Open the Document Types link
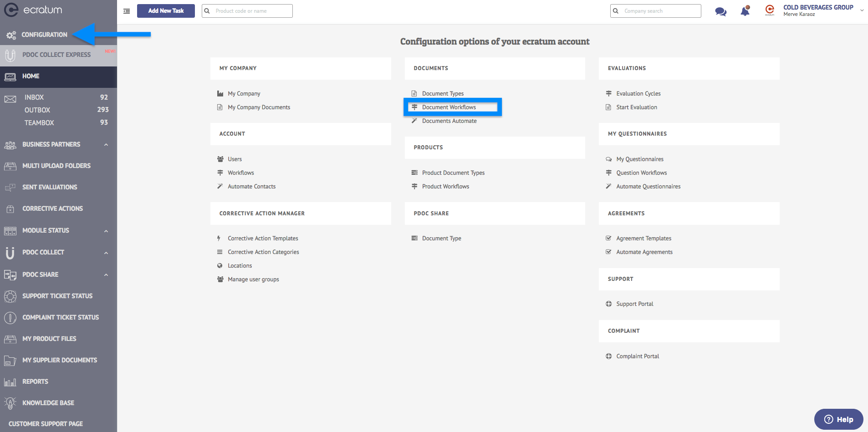 coord(443,94)
